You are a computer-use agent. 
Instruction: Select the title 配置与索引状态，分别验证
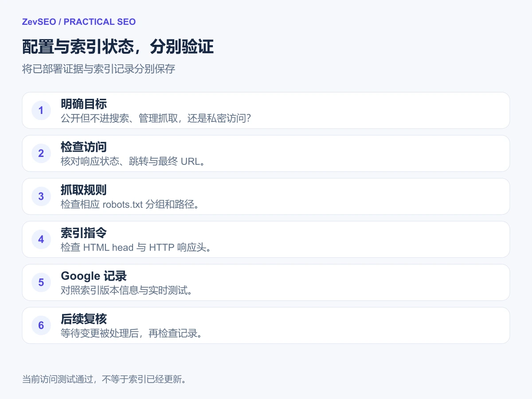tap(118, 47)
